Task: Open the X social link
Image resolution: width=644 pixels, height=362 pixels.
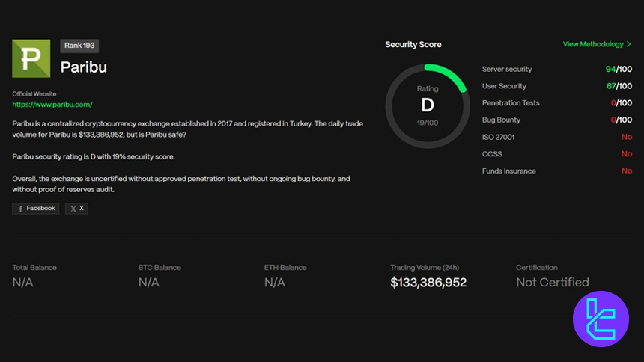Action: [x=76, y=209]
